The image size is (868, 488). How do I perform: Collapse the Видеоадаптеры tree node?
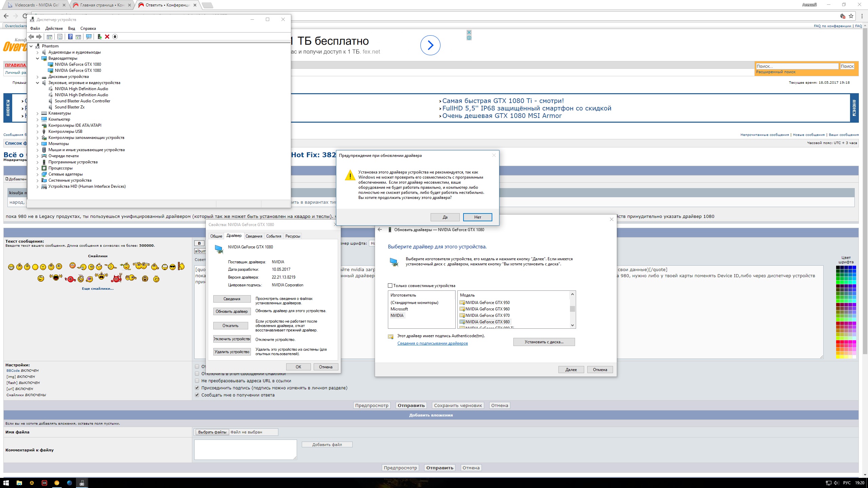click(38, 58)
